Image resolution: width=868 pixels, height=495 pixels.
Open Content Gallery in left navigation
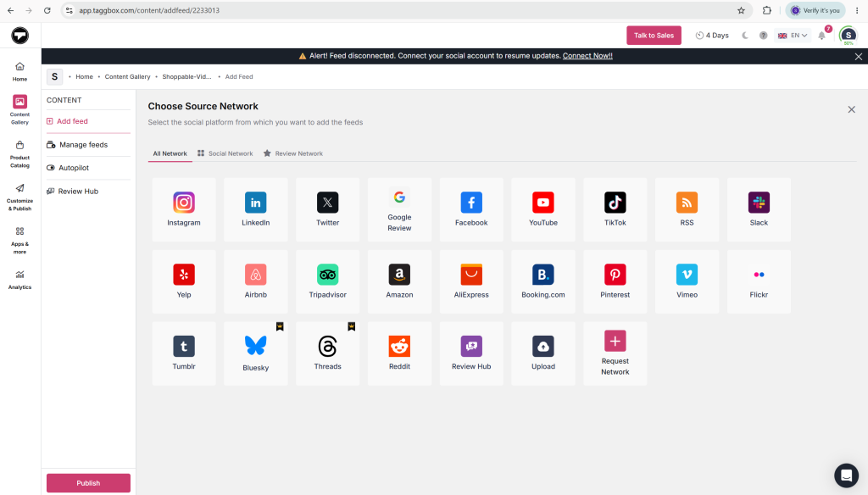[20, 109]
